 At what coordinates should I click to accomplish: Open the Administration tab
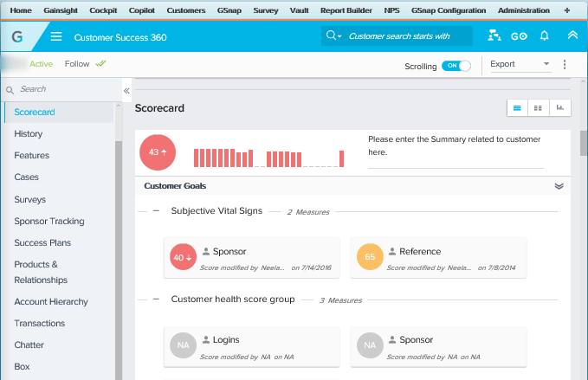point(524,10)
